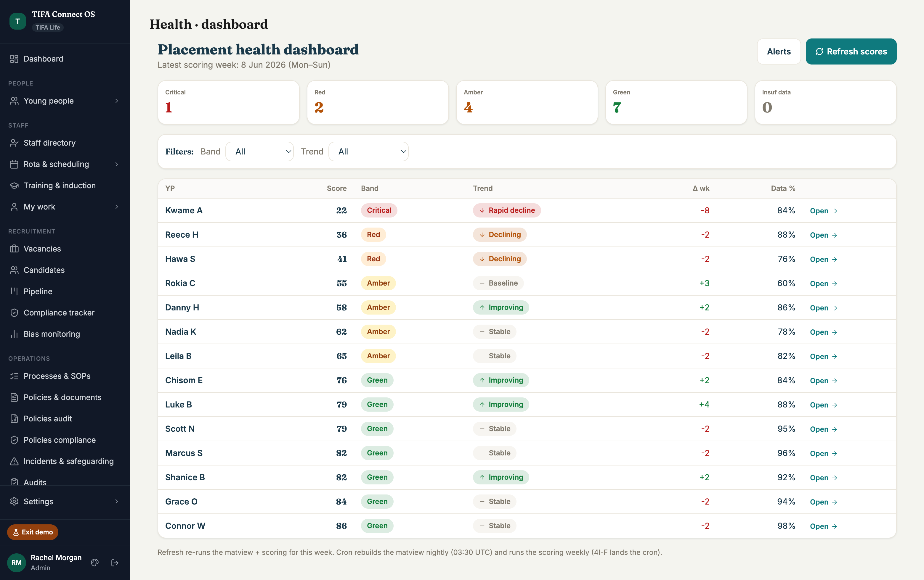924x580 pixels.
Task: Click the Insuf data count card
Action: point(825,102)
